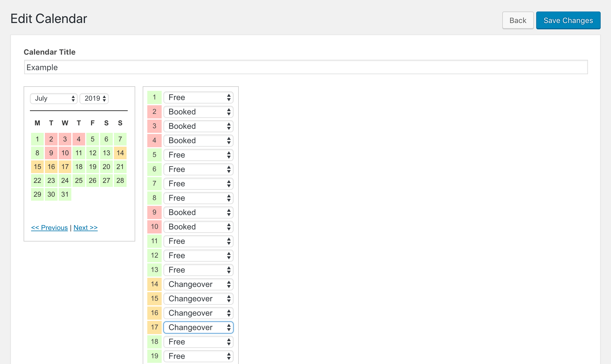Click inside the Calendar Title field
Image resolution: width=611 pixels, height=364 pixels.
click(x=306, y=67)
